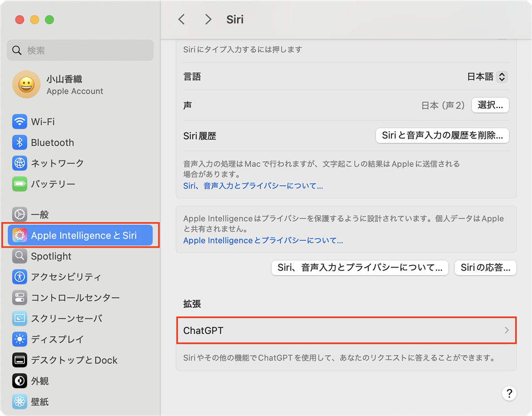Click the green zoom window button
The width and height of the screenshot is (532, 416).
click(x=49, y=19)
